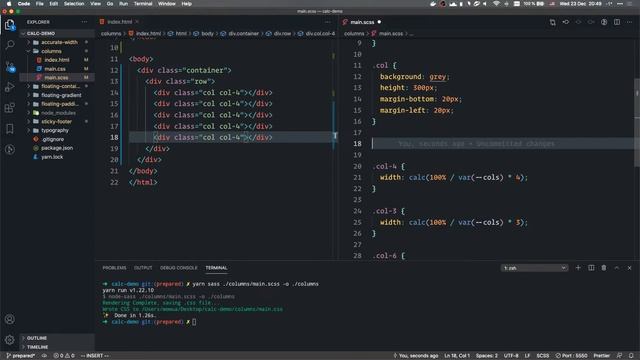The image size is (640, 360).
Task: Click the feedback icon in status bar
Action: pyautogui.click(x=620, y=356)
